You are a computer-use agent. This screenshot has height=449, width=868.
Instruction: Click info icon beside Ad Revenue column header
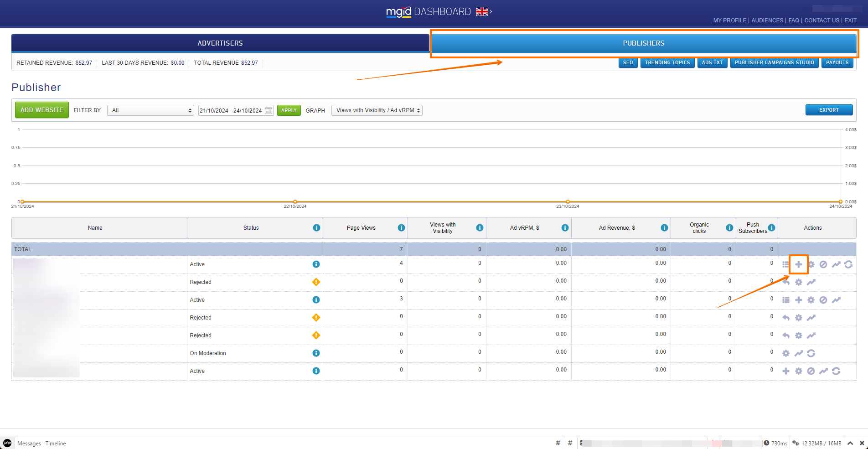pyautogui.click(x=664, y=228)
